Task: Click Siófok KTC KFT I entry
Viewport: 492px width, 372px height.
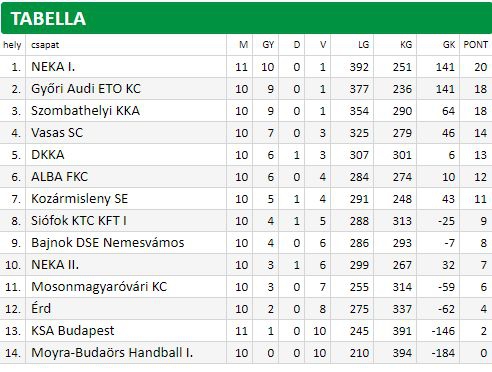Action: tap(79, 221)
